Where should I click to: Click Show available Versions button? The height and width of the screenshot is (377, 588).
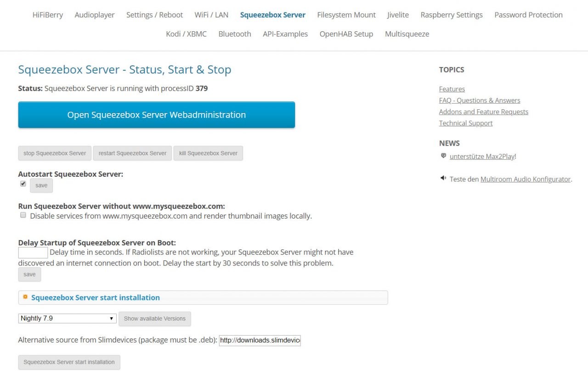coord(154,319)
